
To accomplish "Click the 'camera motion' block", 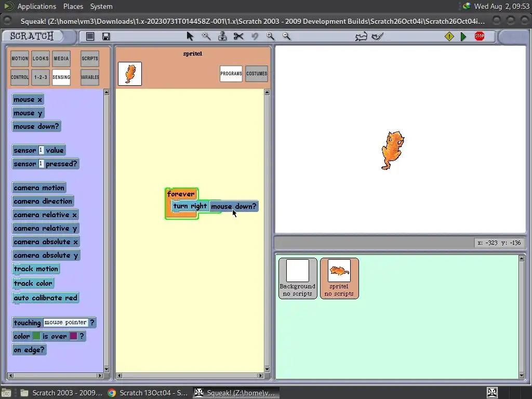I will coord(39,188).
